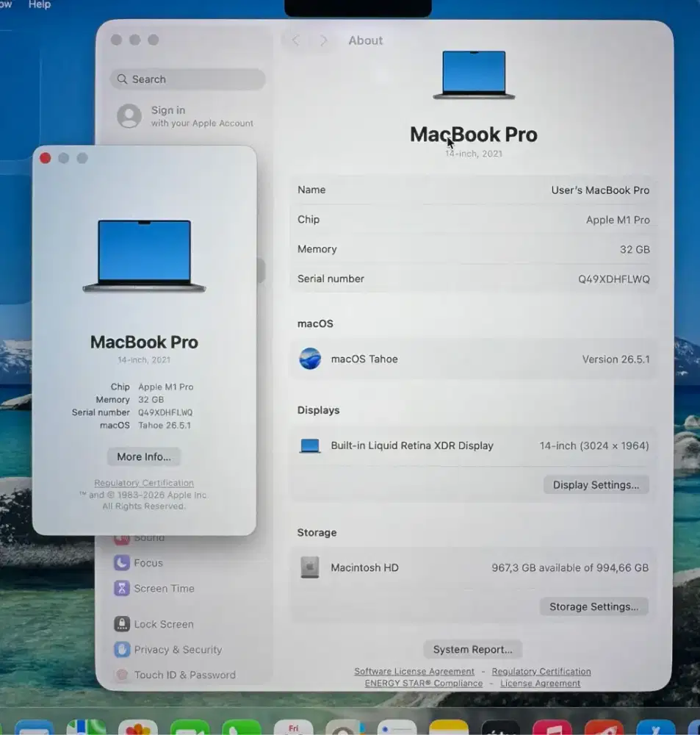Open the Software License Agreement link
700x735 pixels.
click(414, 672)
